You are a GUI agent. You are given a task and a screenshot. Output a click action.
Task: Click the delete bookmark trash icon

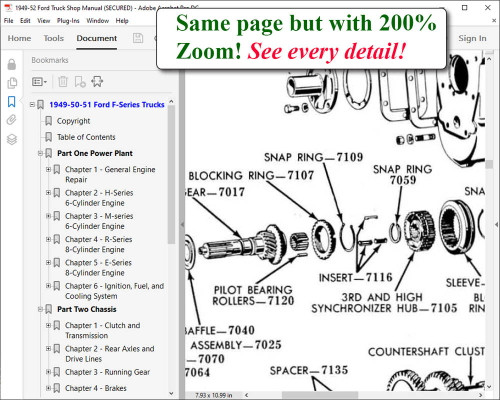point(63,81)
